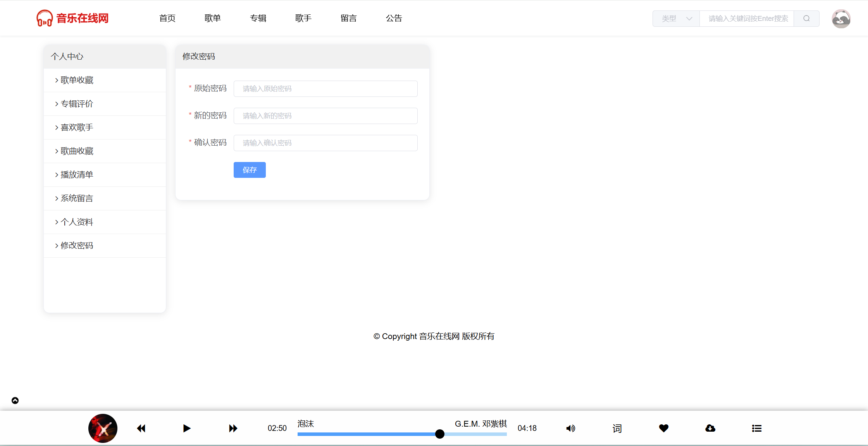Image resolution: width=868 pixels, height=446 pixels.
Task: Open the 公告 menu item
Action: [x=394, y=18]
